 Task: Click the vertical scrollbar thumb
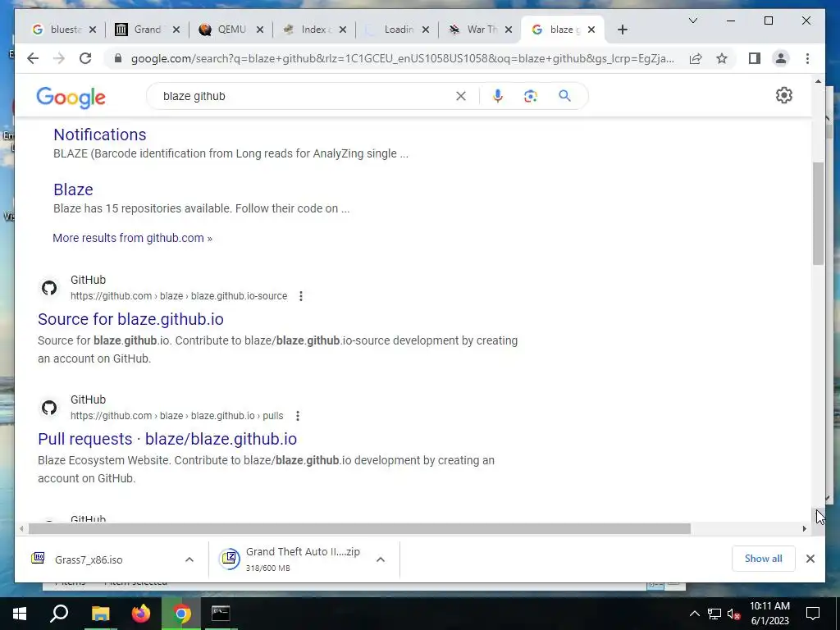818,213
